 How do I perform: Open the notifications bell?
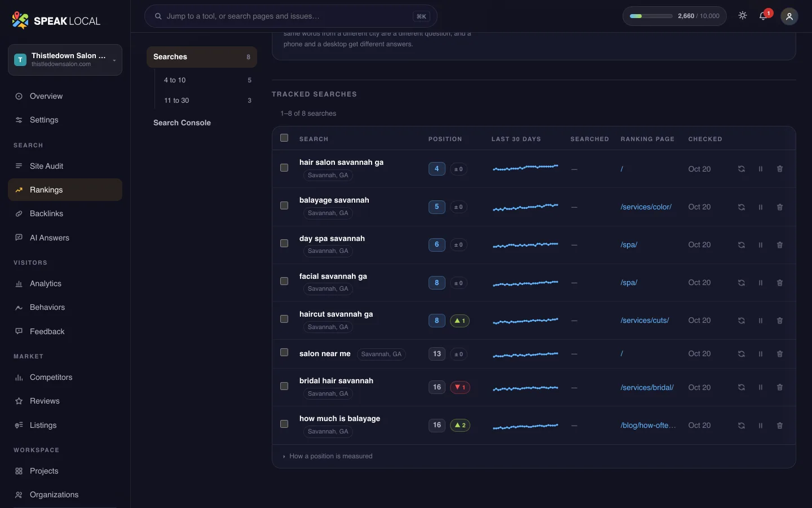[x=764, y=16]
